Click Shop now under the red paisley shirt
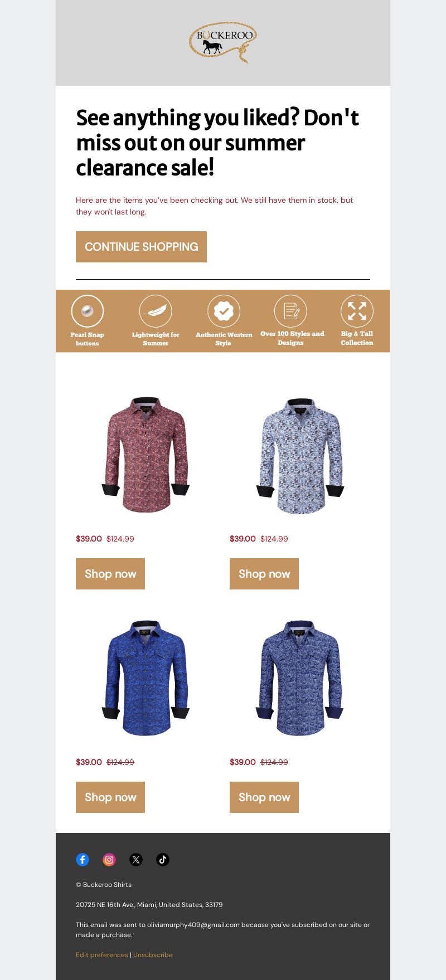Screen dimensions: 446x980 pos(110,574)
